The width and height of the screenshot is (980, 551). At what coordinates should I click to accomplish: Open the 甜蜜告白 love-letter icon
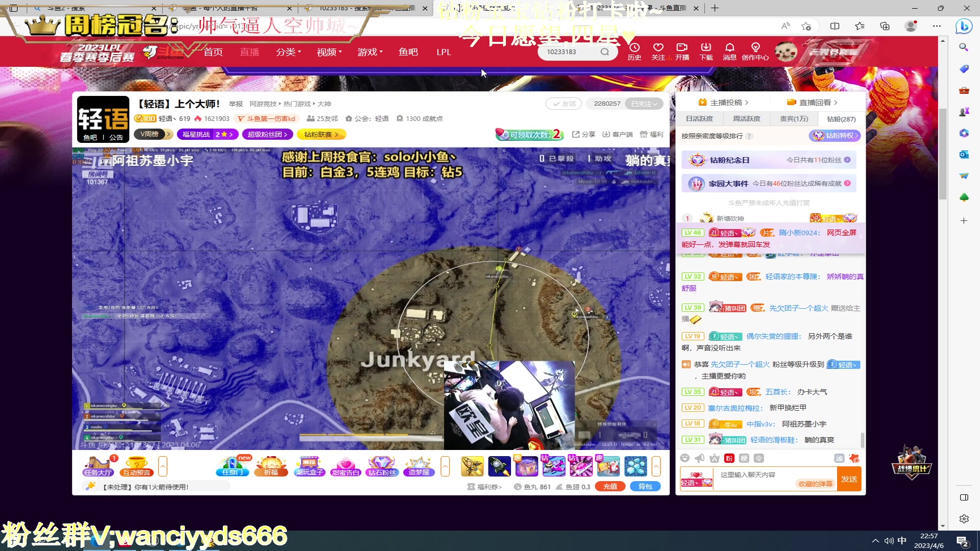[x=346, y=466]
